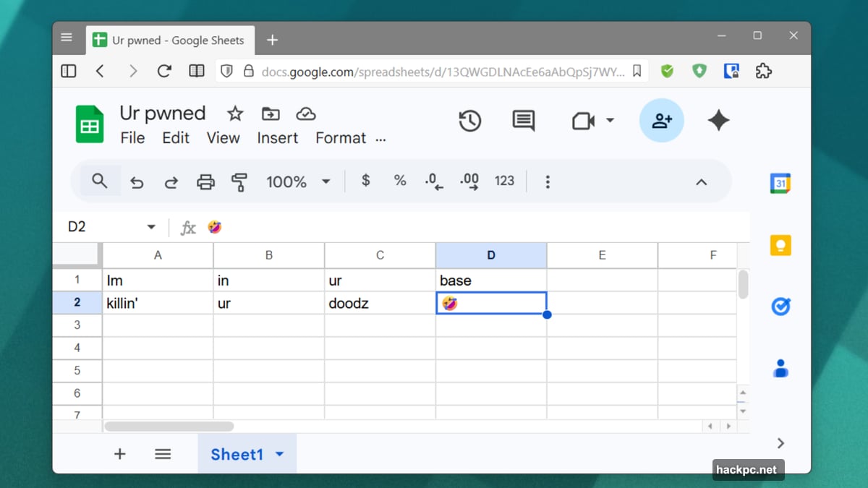This screenshot has width=868, height=488.
Task: Click the paint format roller icon
Action: click(x=239, y=181)
